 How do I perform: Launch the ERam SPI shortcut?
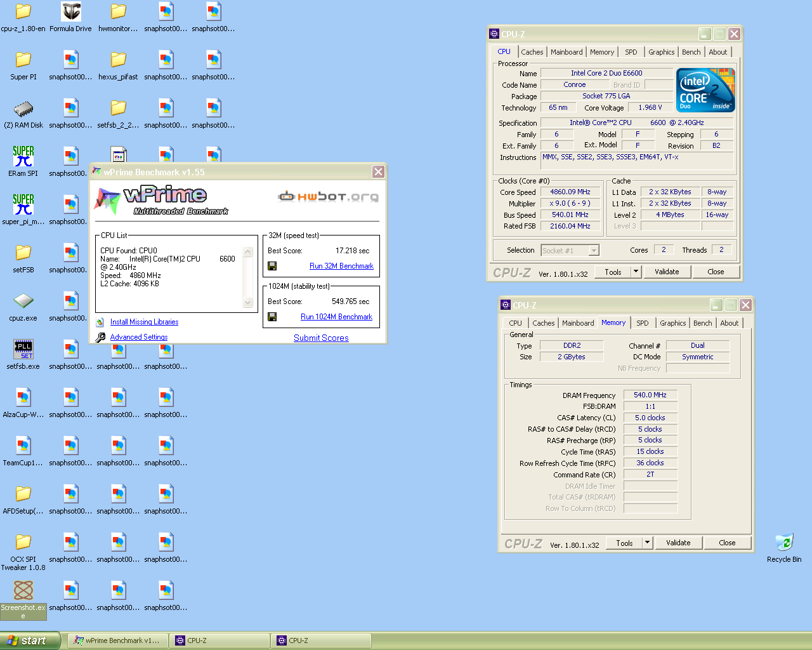pyautogui.click(x=23, y=156)
